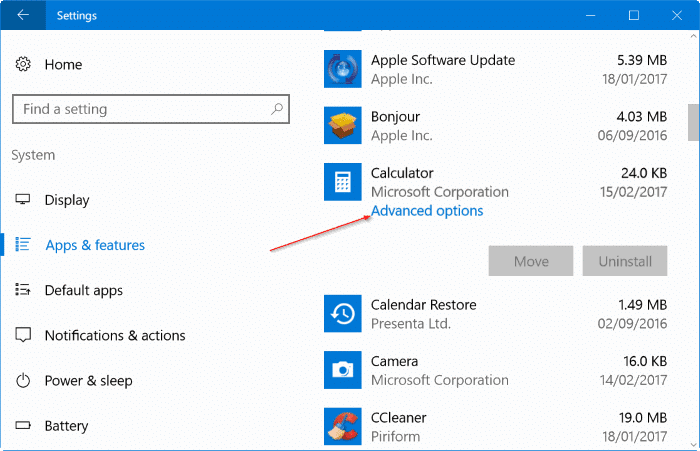
Task: Click the Presenta Ltd. publisher text
Action: (x=411, y=323)
